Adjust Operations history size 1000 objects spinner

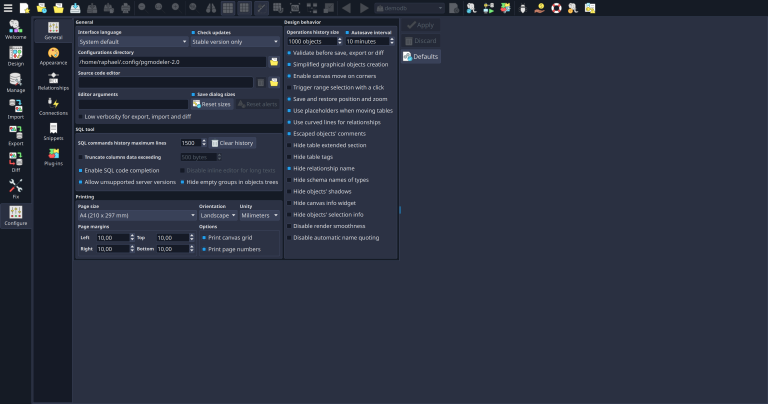[x=314, y=41]
